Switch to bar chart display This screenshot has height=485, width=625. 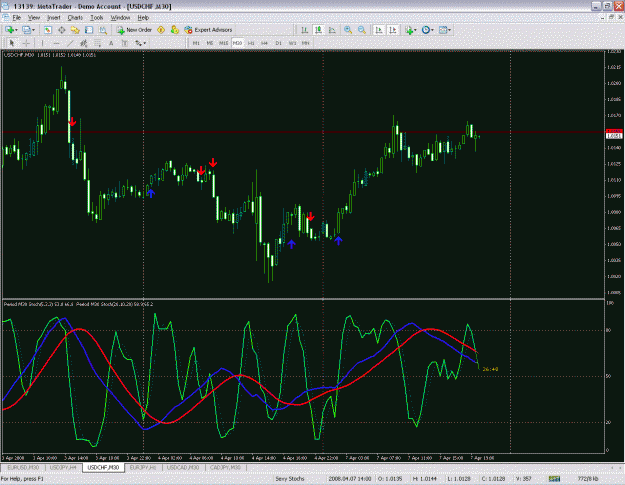[x=304, y=30]
